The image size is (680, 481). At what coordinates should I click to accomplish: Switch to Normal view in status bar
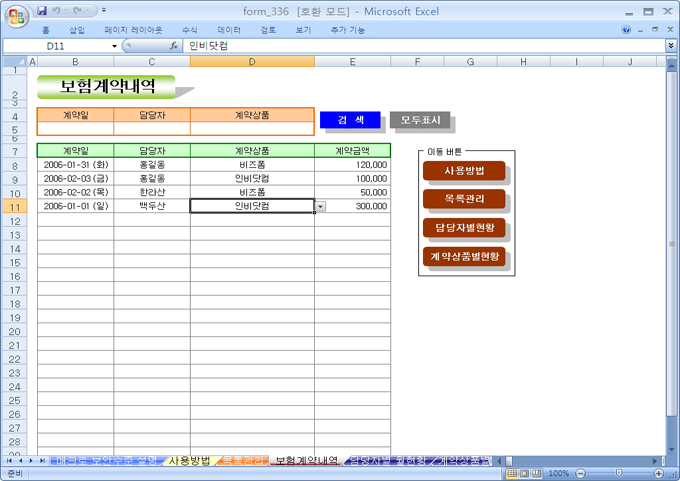click(511, 473)
